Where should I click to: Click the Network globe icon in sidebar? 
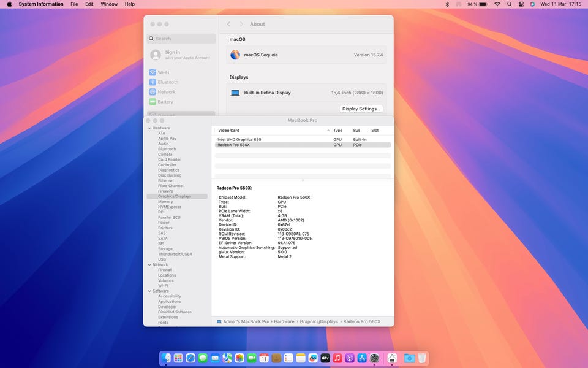point(153,92)
